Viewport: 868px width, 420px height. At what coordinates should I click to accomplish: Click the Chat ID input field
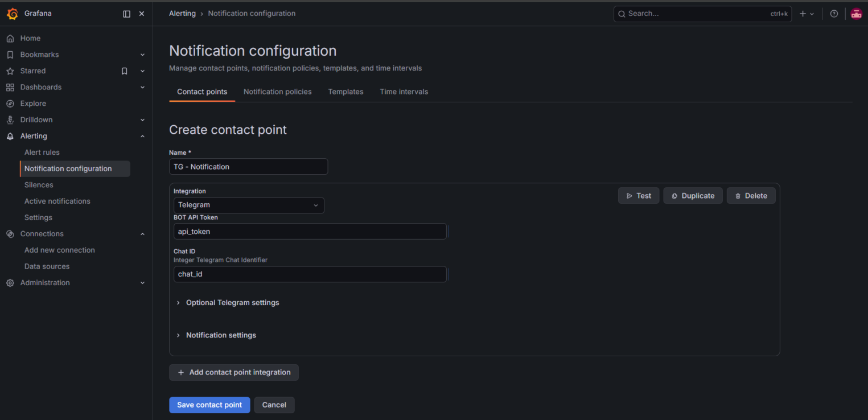coord(310,274)
